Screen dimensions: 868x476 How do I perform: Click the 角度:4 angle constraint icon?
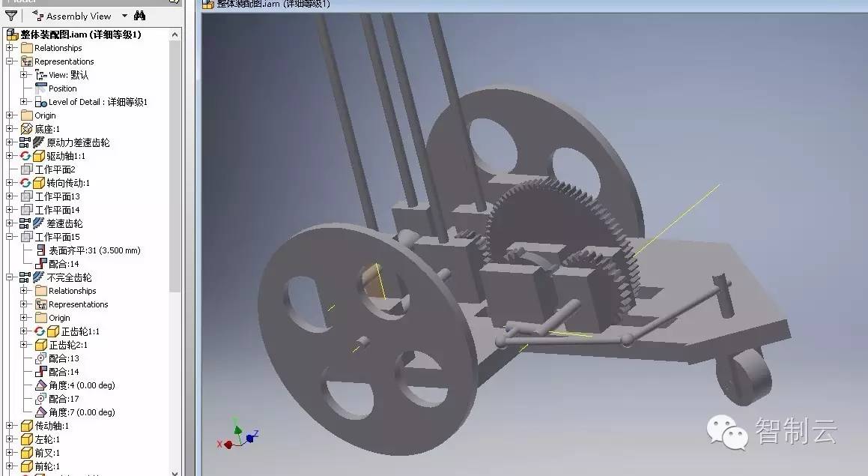[x=41, y=385]
